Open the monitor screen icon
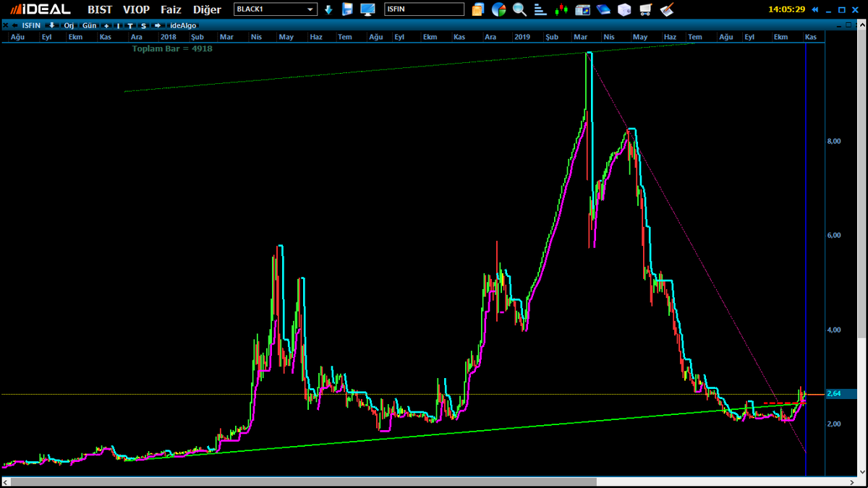Screen dimensions: 868x488 (x=367, y=9)
